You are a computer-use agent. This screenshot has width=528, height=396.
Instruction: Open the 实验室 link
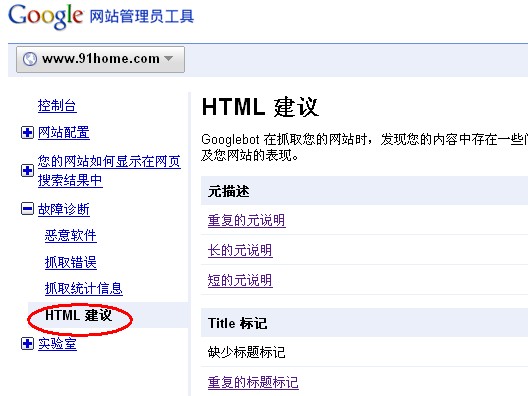(x=57, y=344)
